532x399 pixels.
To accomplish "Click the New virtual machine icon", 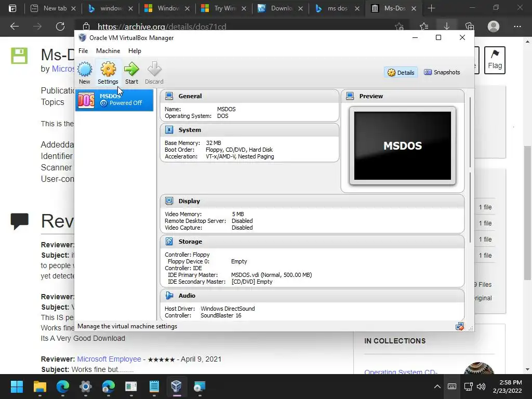I will [x=85, y=73].
